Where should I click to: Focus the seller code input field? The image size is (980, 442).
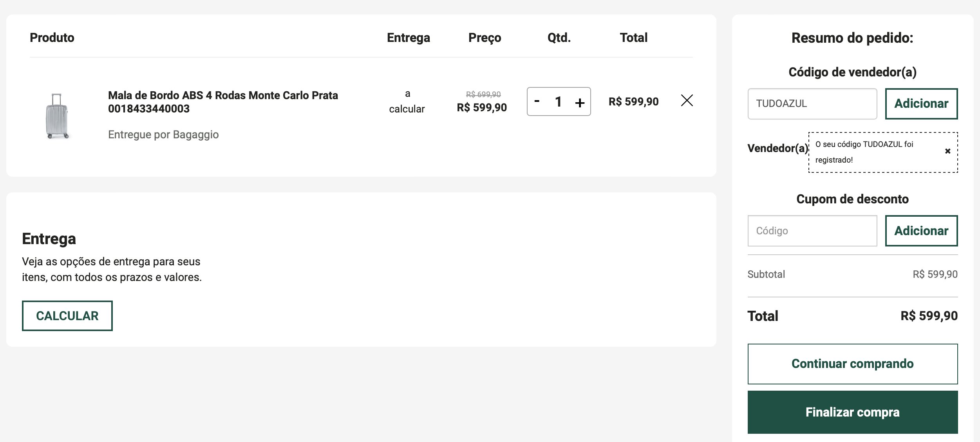tap(812, 103)
